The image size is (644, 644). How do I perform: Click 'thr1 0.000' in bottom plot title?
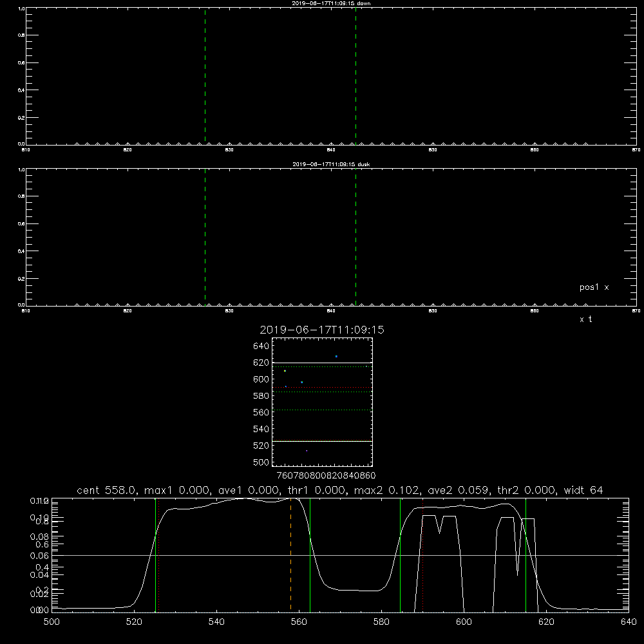point(316,490)
